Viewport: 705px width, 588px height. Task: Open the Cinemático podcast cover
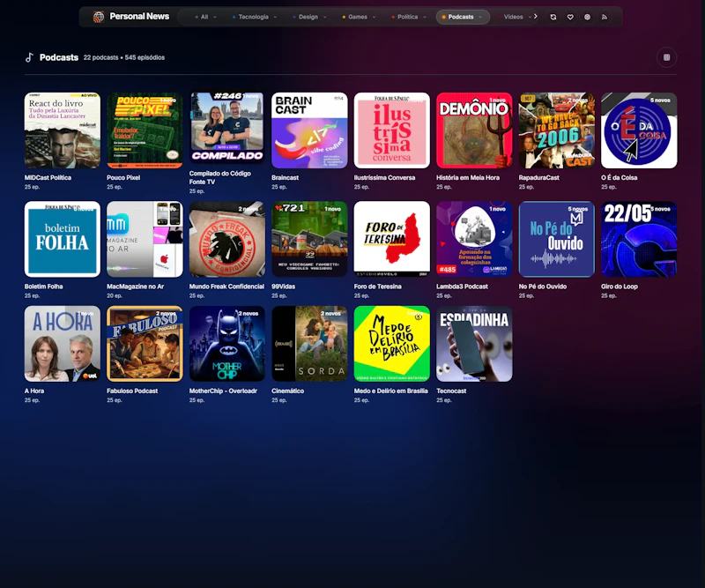(309, 344)
